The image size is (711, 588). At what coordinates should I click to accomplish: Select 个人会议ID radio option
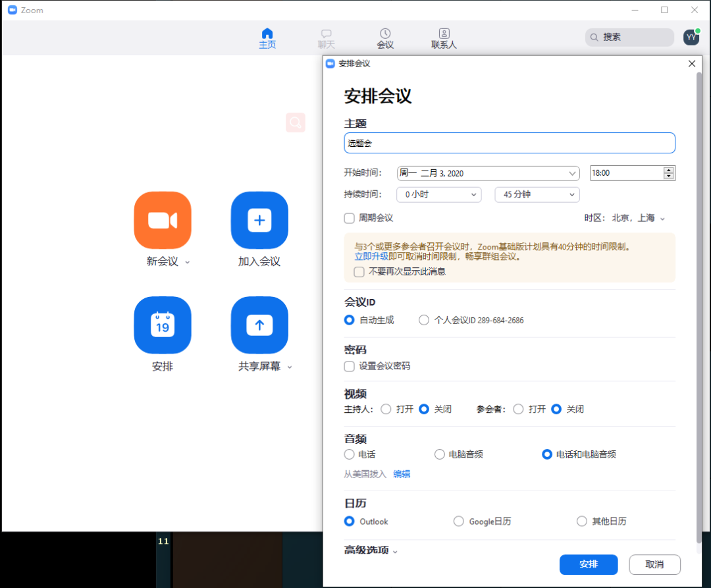coord(424,320)
